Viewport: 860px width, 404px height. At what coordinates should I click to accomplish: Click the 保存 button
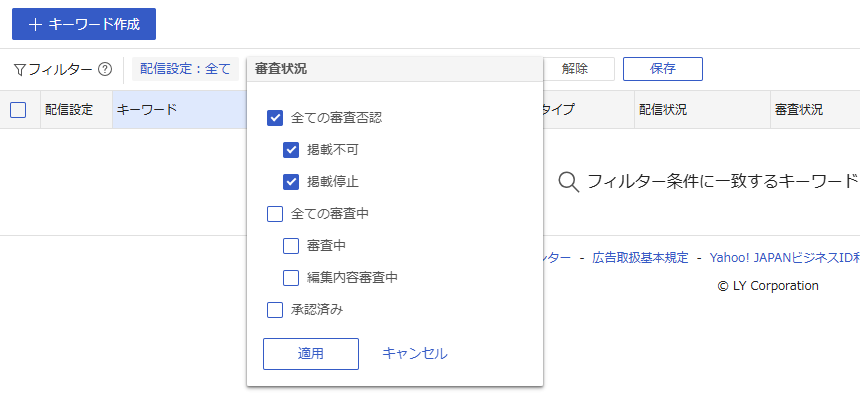662,69
